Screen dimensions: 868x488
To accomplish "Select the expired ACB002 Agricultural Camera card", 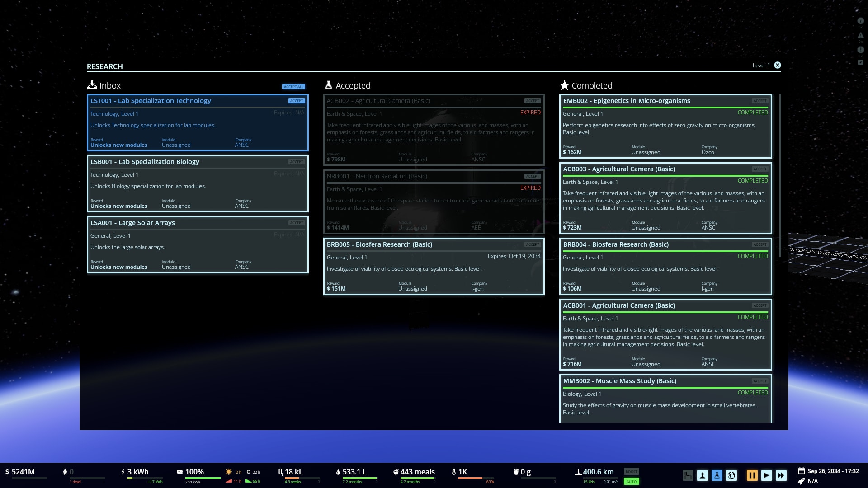I will 434,130.
